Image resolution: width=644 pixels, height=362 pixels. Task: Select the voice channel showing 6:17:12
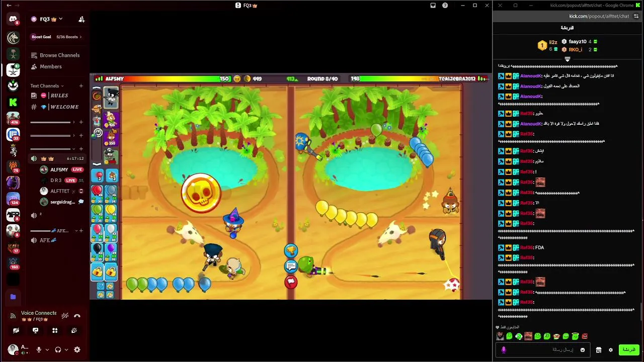coord(57,158)
